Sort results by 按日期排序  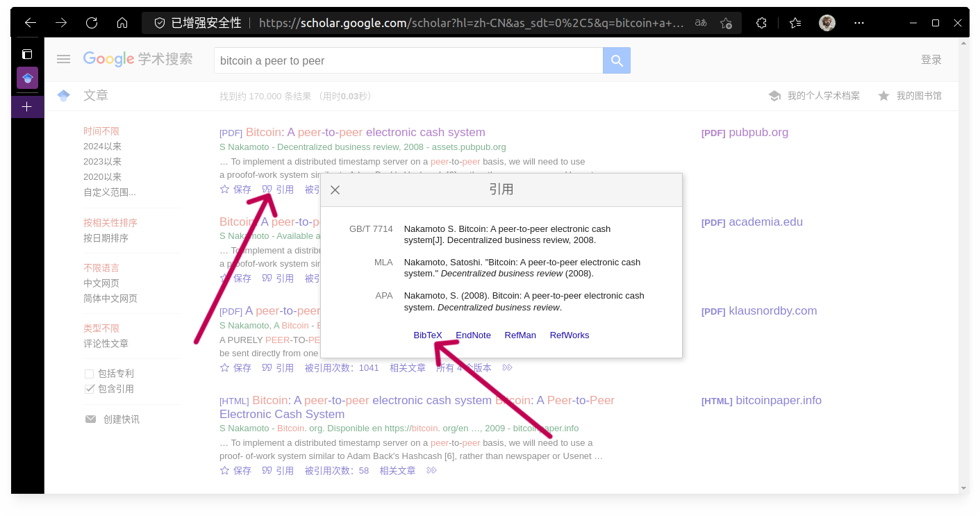pos(106,238)
